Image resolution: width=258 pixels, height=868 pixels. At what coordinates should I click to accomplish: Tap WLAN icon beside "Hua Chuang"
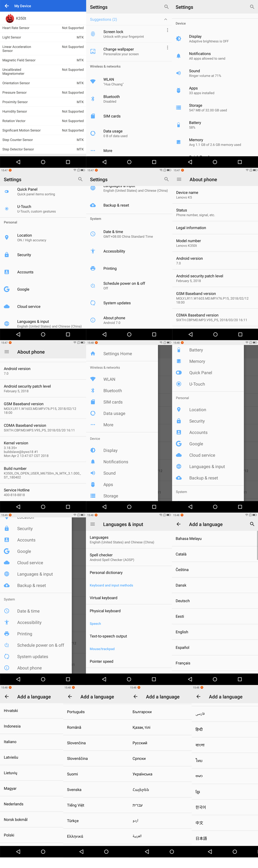point(93,82)
